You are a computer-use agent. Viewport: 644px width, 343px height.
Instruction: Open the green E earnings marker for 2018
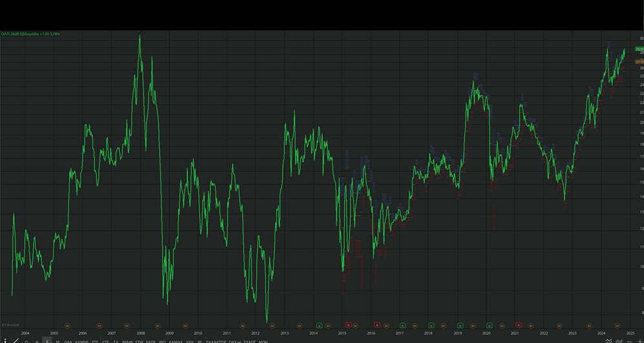tap(431, 326)
